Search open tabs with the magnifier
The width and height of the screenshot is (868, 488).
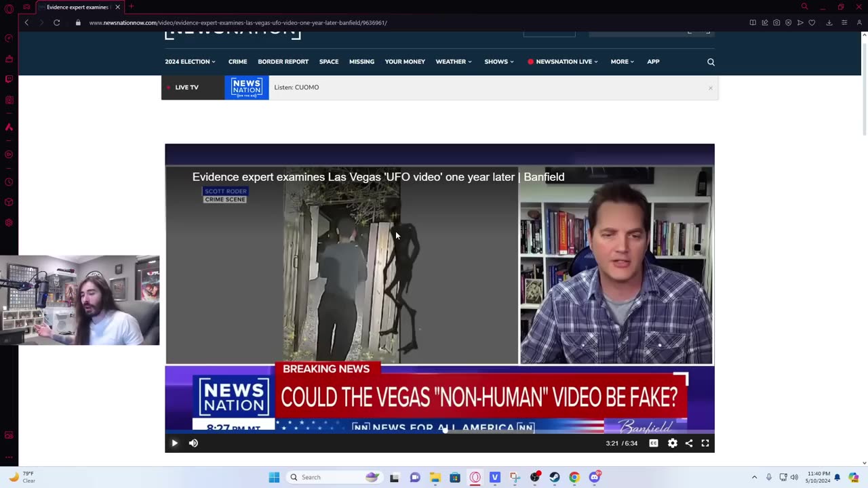[x=804, y=7]
